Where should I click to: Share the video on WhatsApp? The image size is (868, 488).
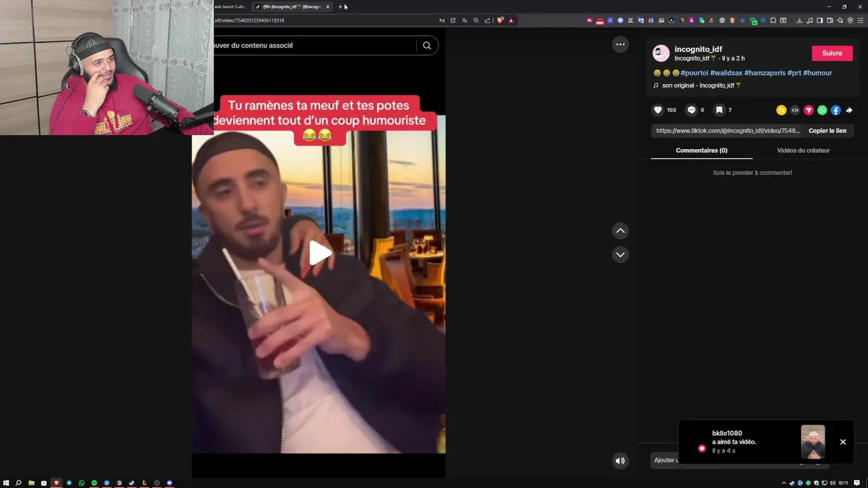pyautogui.click(x=822, y=110)
